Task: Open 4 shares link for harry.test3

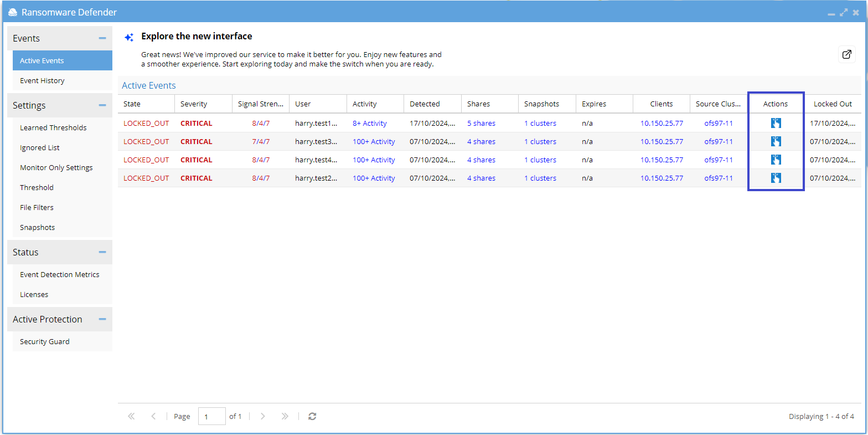Action: point(481,141)
